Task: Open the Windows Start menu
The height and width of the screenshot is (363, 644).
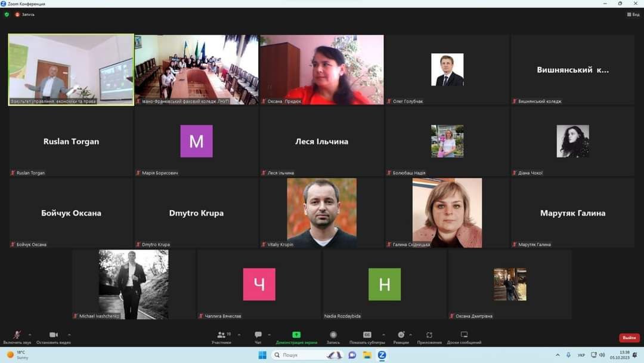Action: (x=262, y=355)
